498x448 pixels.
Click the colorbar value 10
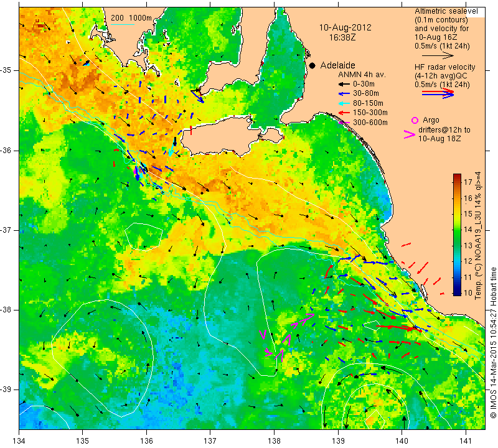pos(468,292)
